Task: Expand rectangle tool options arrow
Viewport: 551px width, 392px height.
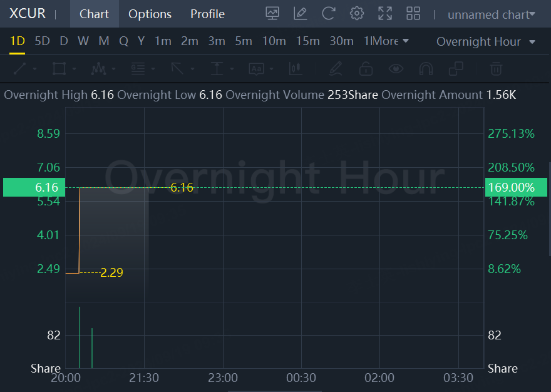Action: click(74, 69)
